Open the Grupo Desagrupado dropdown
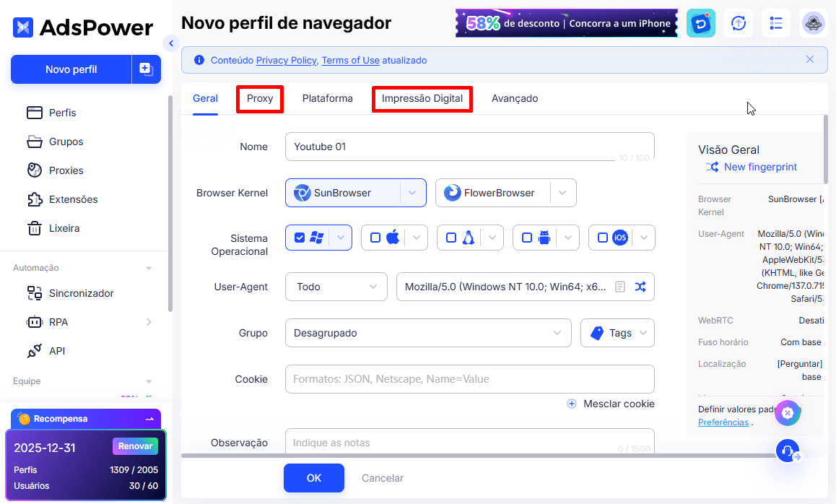 428,333
